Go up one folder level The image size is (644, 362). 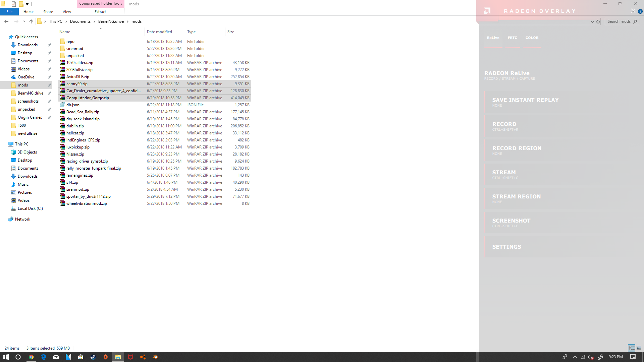point(31,21)
